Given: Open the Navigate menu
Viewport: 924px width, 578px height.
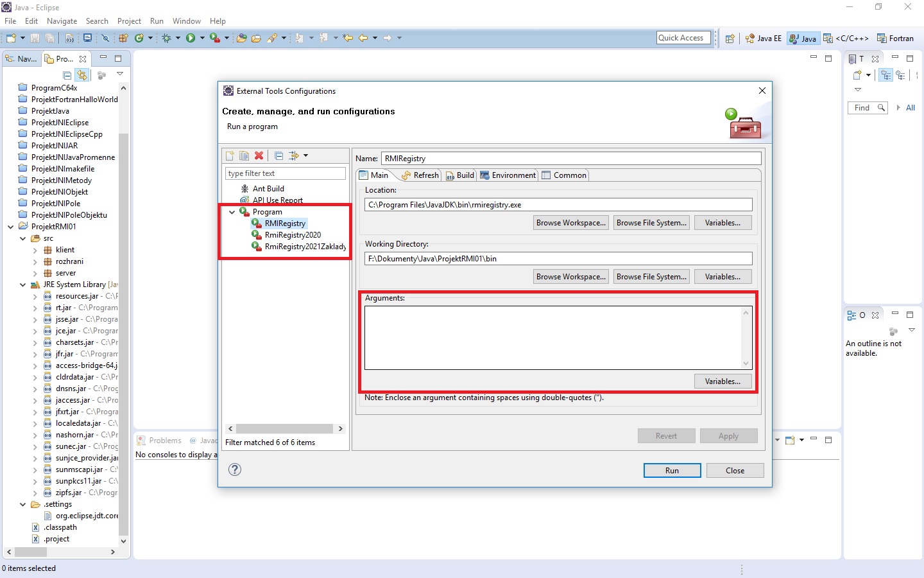Looking at the screenshot, I should pyautogui.click(x=62, y=21).
